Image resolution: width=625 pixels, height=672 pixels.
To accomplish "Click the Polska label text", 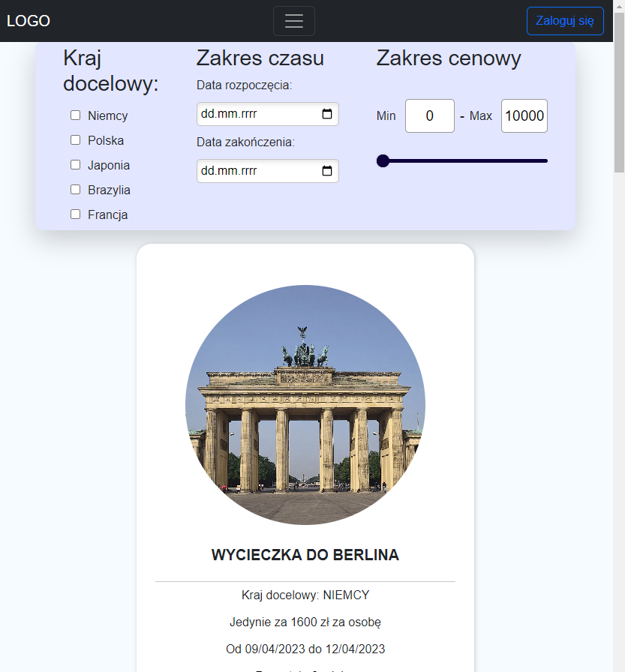I will click(106, 140).
